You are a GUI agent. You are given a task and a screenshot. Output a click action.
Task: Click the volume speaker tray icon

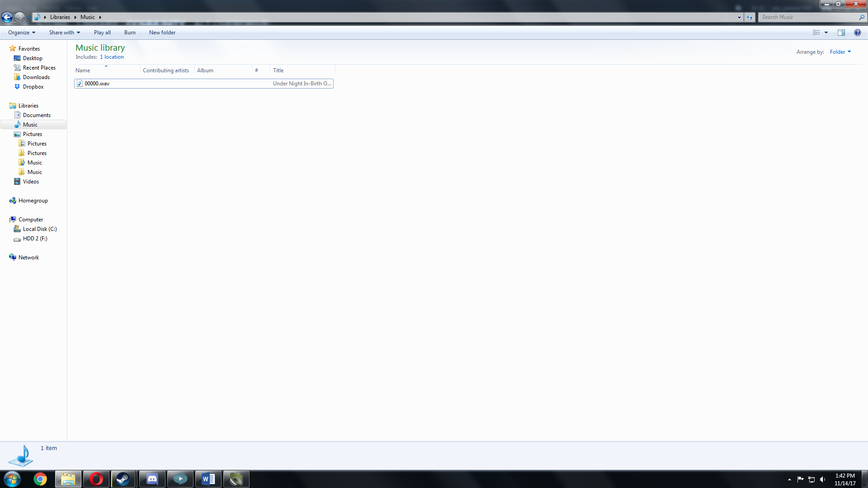[x=822, y=479]
